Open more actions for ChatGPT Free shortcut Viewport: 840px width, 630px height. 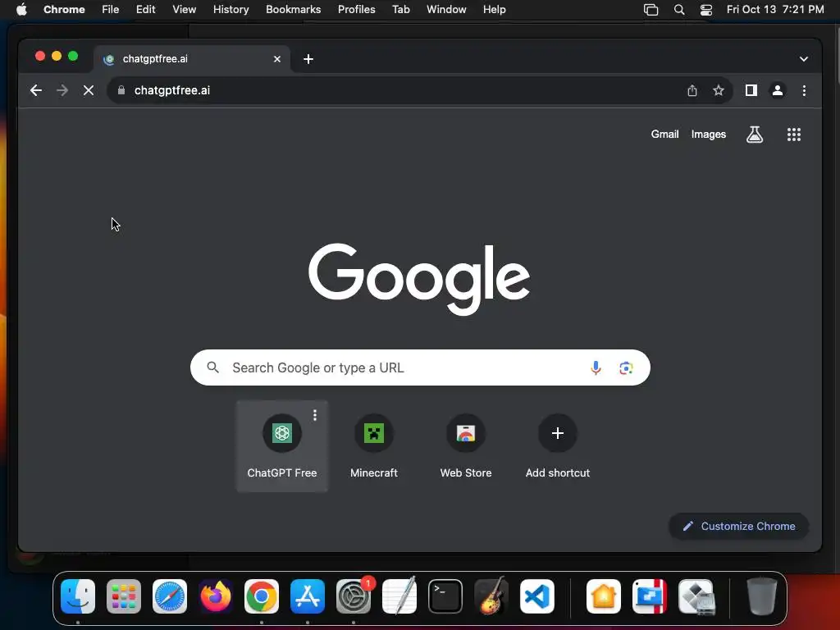[315, 415]
